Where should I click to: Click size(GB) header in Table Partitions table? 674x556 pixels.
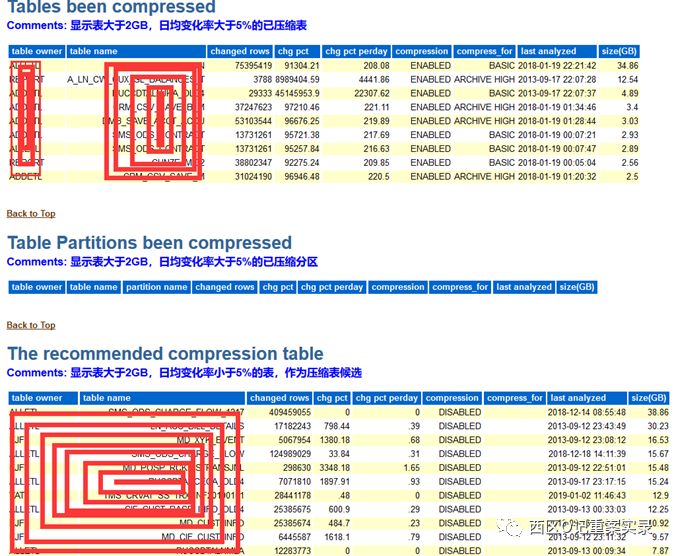point(576,287)
